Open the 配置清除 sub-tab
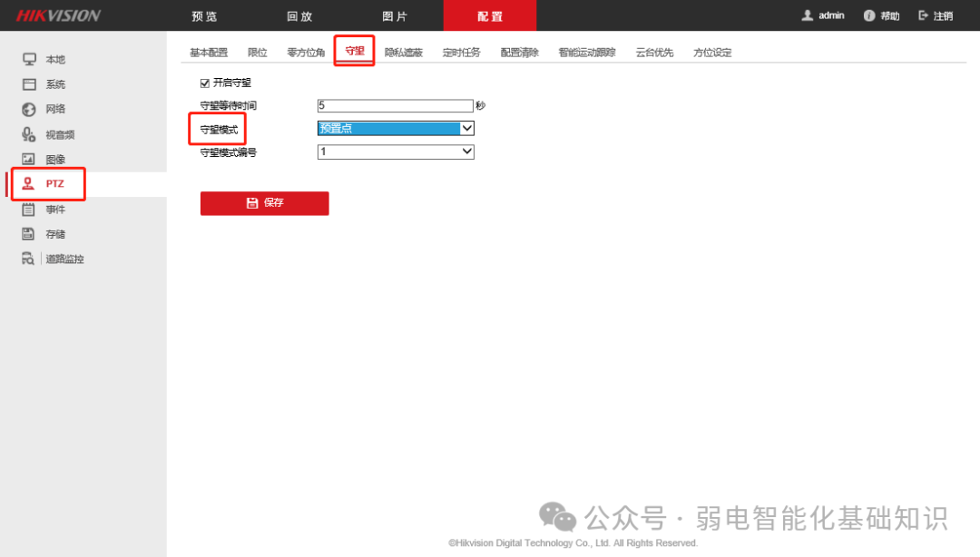The width and height of the screenshot is (980, 557). [x=519, y=53]
